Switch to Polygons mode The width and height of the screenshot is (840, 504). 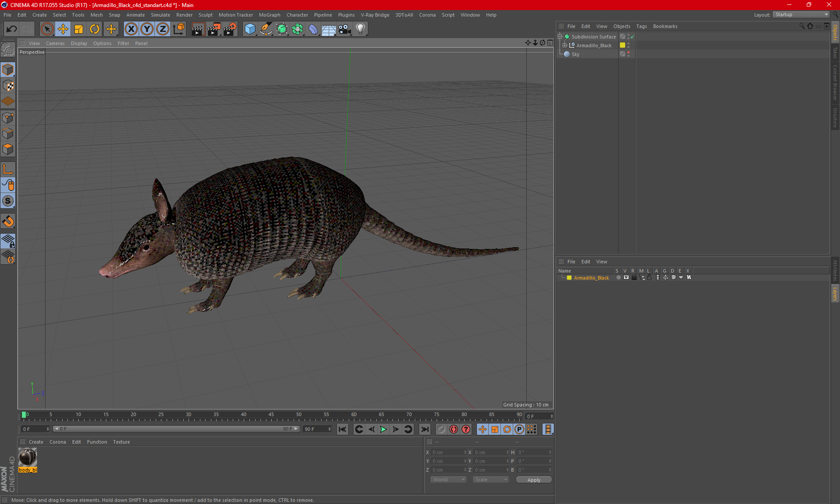click(x=8, y=149)
